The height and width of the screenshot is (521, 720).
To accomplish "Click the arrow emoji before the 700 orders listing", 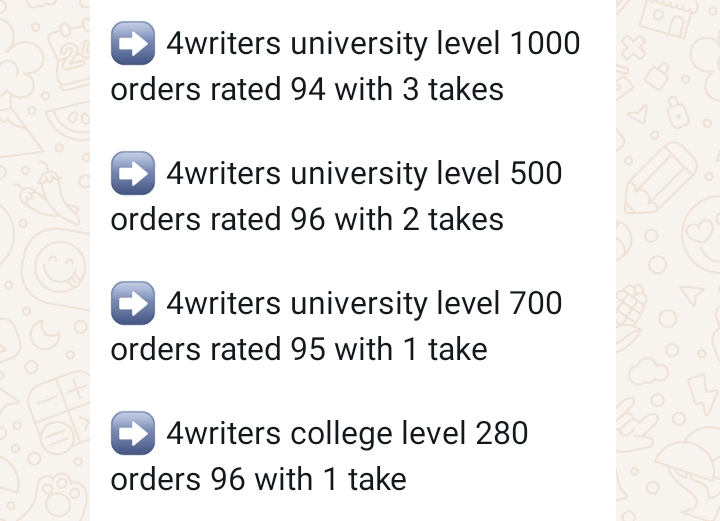I will (133, 303).
